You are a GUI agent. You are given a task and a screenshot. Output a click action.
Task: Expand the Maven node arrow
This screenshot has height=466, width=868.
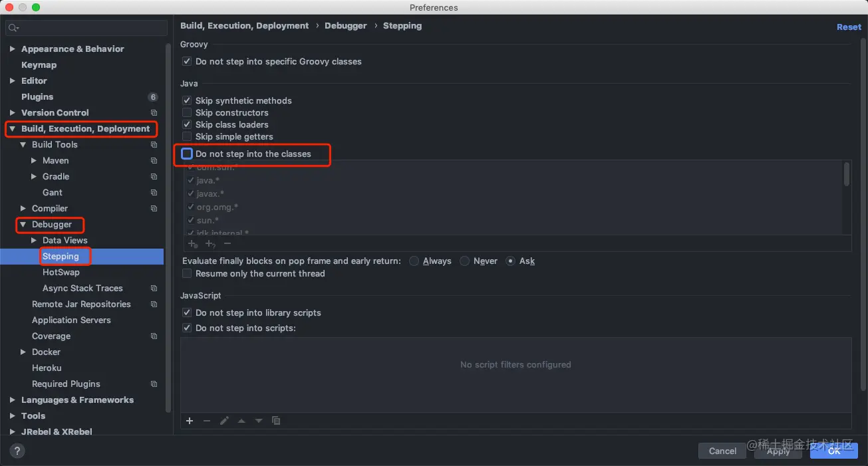[34, 161]
